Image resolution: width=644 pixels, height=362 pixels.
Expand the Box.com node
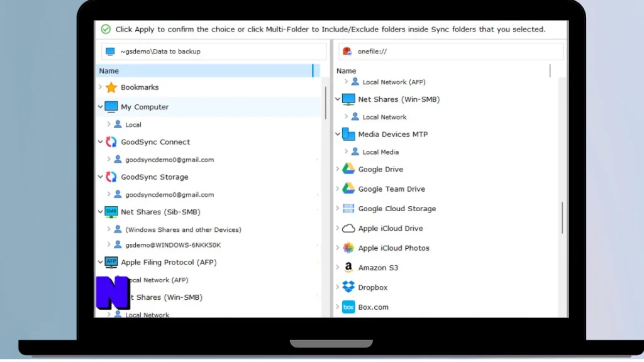point(338,307)
